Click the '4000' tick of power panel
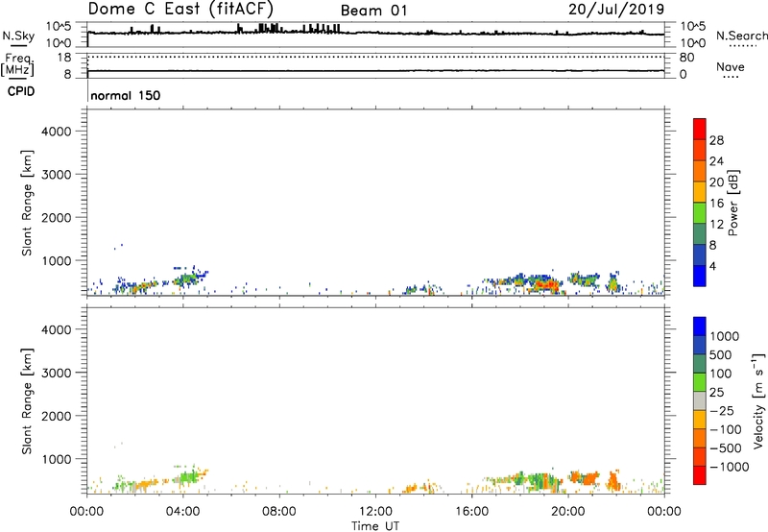Screen dimensions: 768x532 (x=57, y=132)
